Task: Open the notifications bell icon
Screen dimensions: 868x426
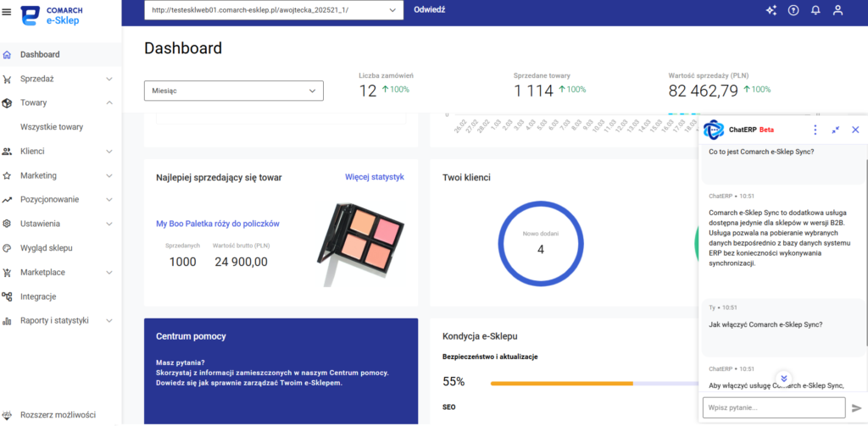Action: pyautogui.click(x=815, y=10)
